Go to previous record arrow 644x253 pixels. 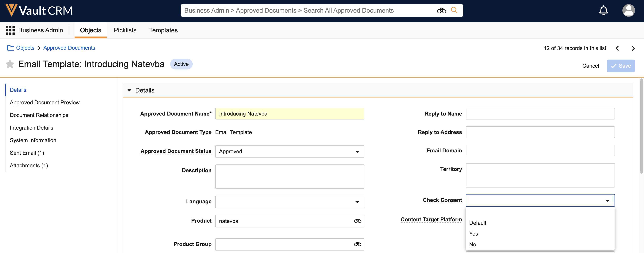pyautogui.click(x=617, y=48)
